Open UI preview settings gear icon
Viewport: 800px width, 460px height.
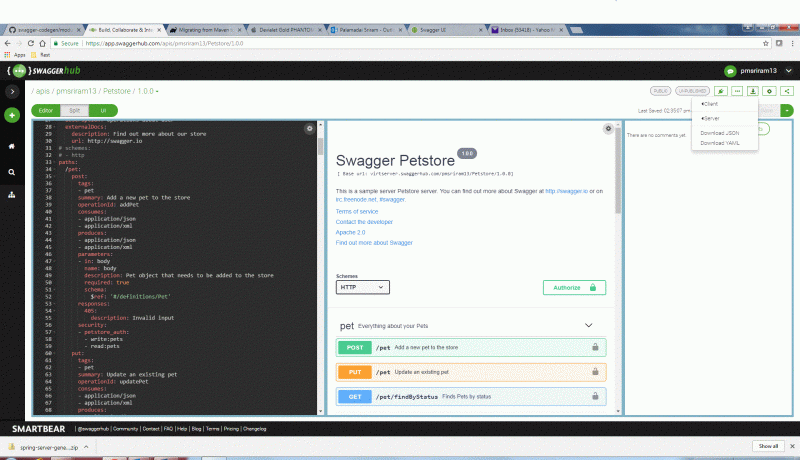[608, 129]
